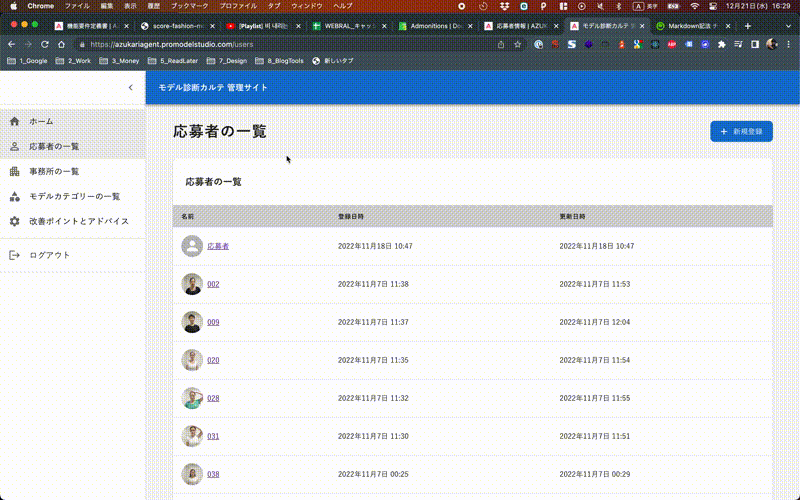Viewport: 800px width, 500px height.
Task: Switch to the Markdown記法 tab
Action: click(x=693, y=26)
